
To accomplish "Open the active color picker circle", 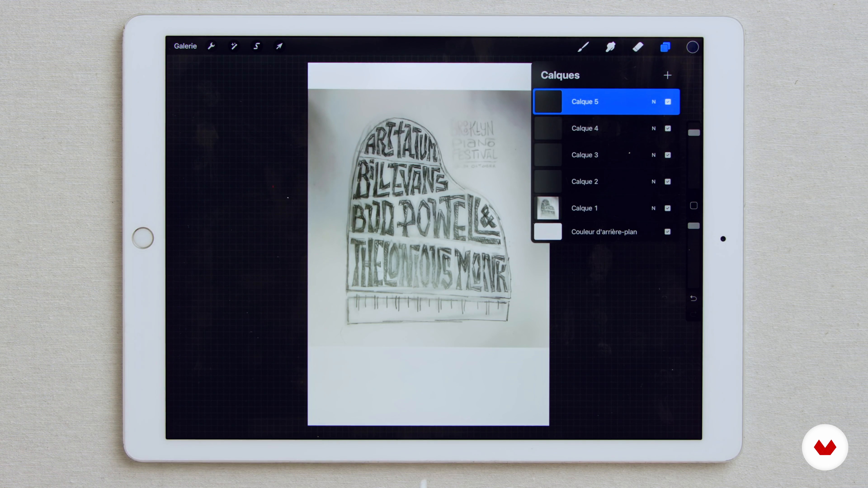I will (692, 47).
